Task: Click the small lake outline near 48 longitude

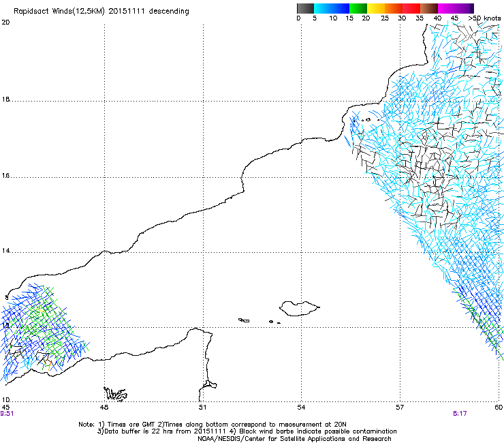Action: 115,394
